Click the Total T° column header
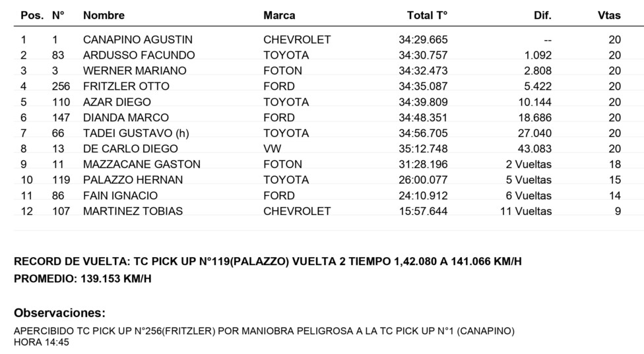 [427, 16]
